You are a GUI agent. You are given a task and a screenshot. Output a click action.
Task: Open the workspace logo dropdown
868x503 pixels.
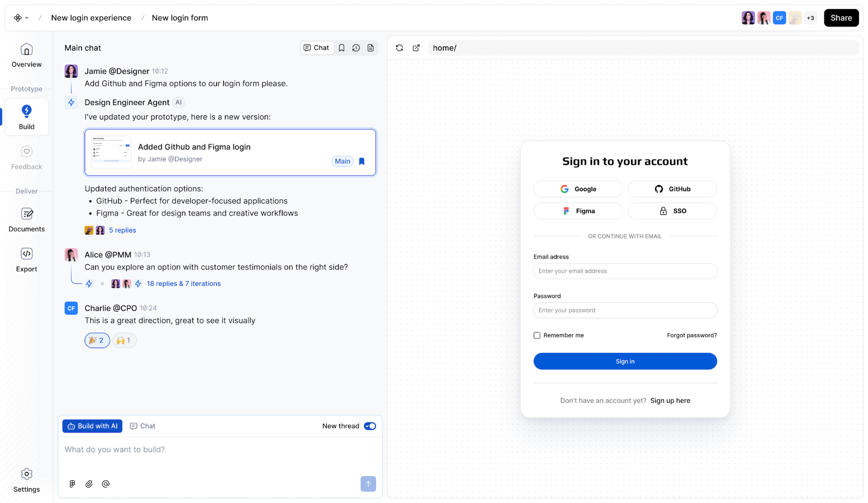[21, 18]
